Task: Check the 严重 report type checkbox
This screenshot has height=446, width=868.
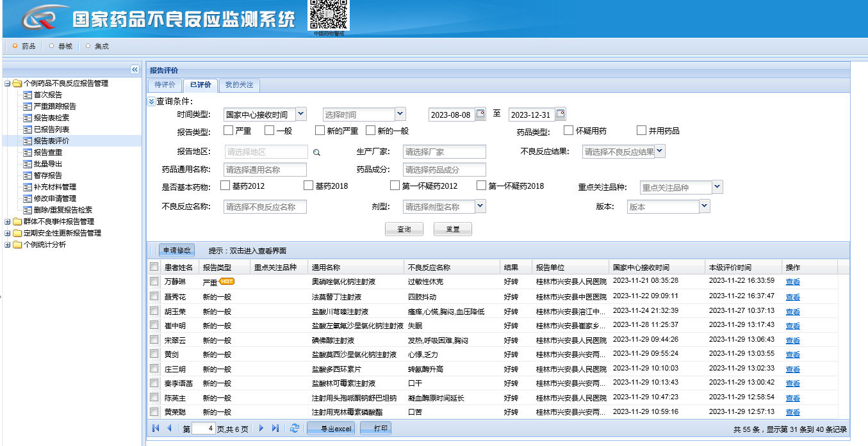Action: [x=228, y=131]
